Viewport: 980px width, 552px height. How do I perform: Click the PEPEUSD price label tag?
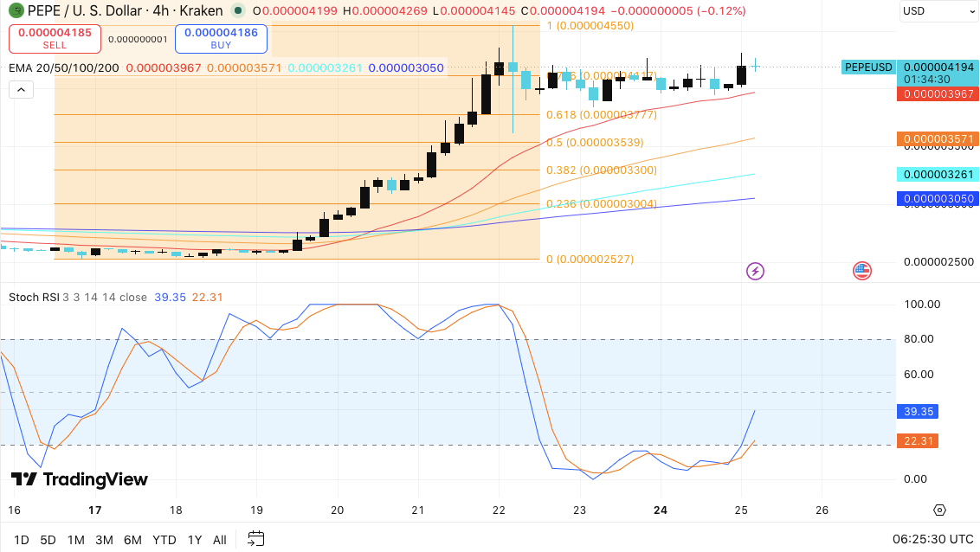[868, 67]
